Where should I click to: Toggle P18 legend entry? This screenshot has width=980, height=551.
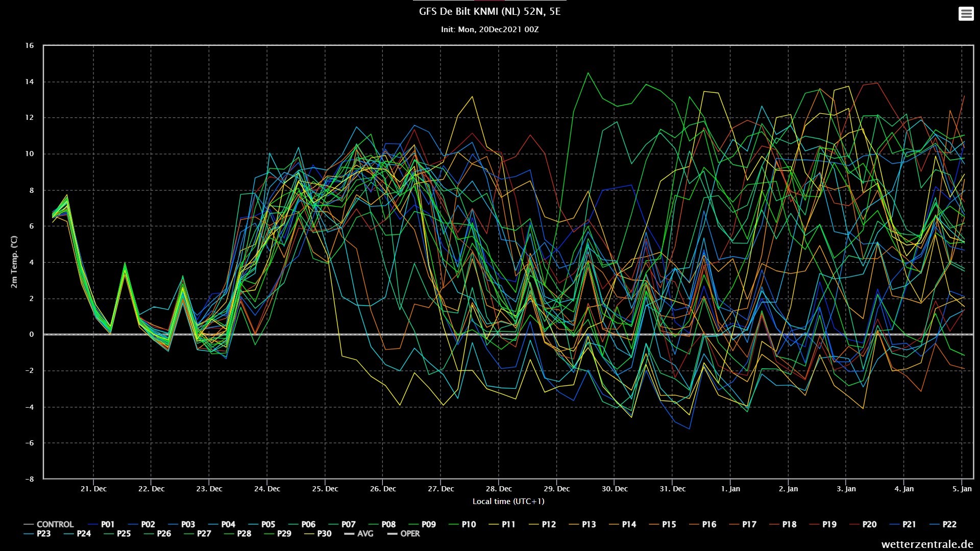click(x=783, y=524)
